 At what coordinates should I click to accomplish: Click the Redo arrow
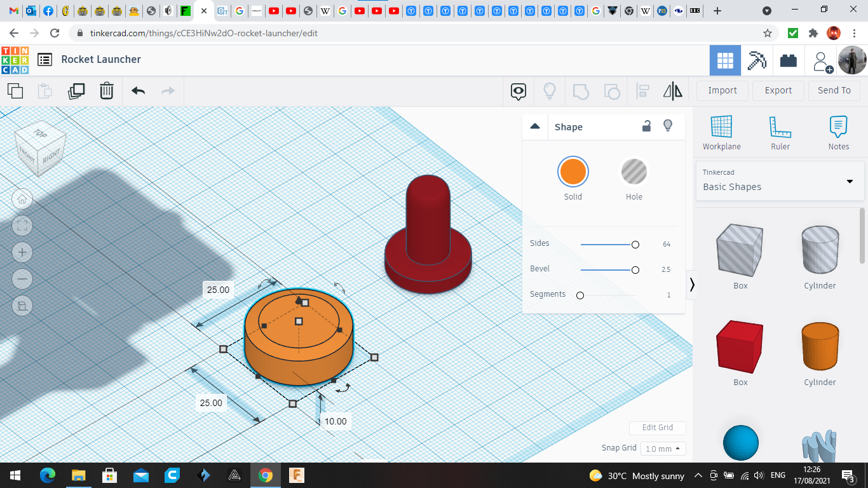168,91
